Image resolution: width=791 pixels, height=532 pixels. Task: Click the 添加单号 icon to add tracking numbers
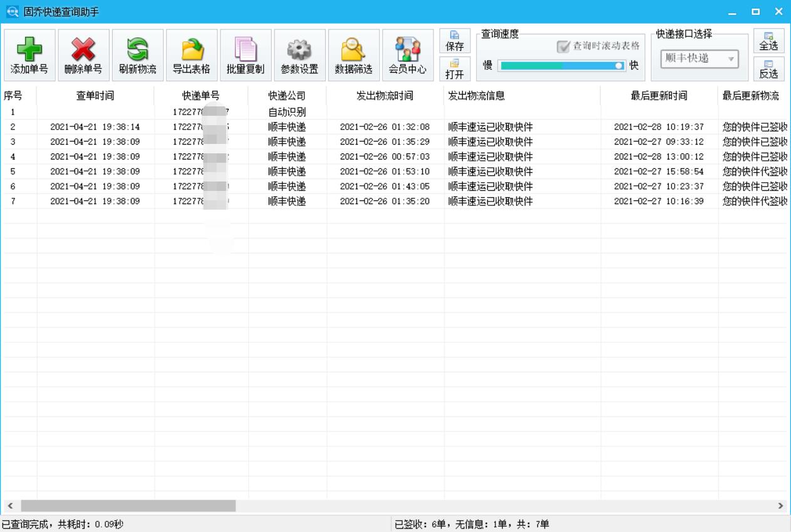(x=30, y=54)
